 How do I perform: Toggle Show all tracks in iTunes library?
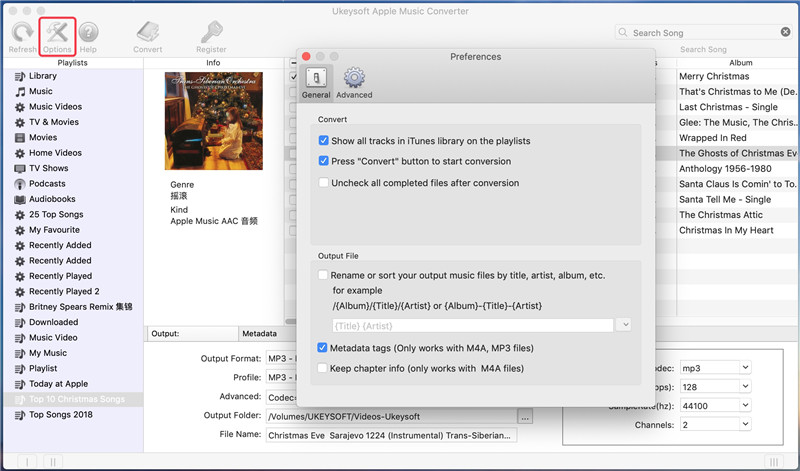(323, 140)
